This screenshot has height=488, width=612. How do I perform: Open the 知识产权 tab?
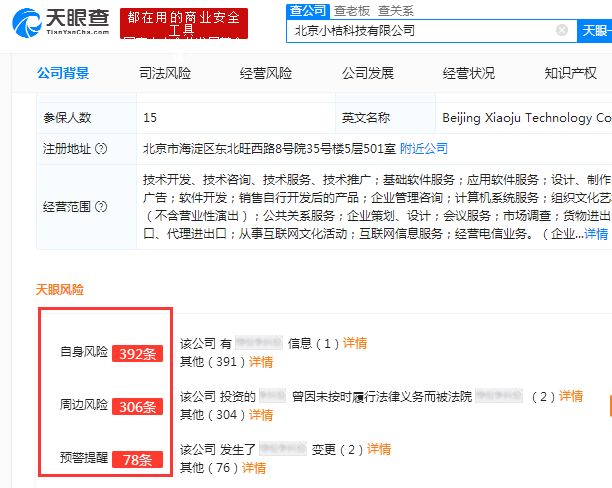(571, 73)
